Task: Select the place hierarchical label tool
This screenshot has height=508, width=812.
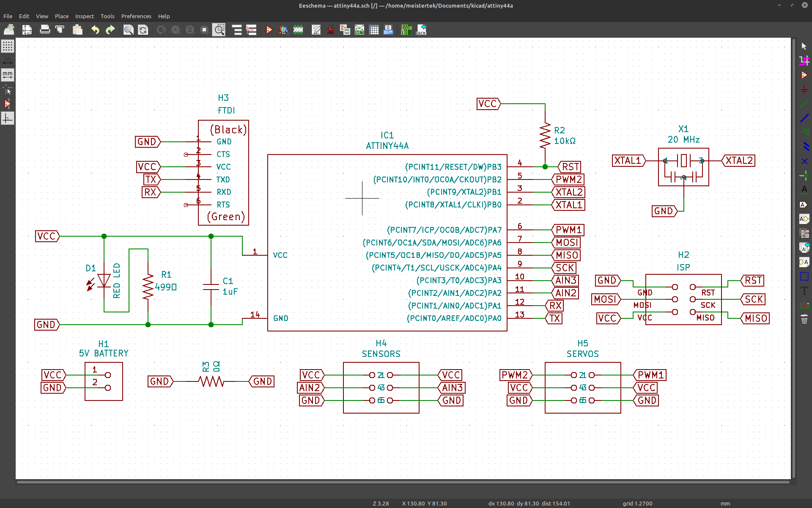Action: (x=804, y=219)
